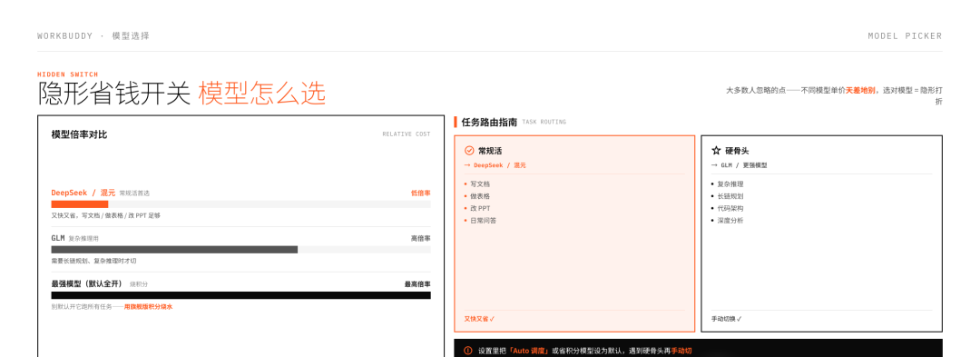The image size is (980, 357).
Task: Click the RELATIVE COST label
Action: click(x=407, y=134)
